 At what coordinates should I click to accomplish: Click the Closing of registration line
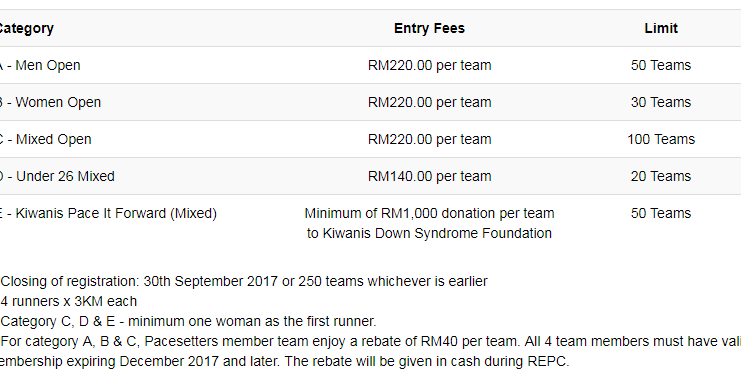(244, 281)
